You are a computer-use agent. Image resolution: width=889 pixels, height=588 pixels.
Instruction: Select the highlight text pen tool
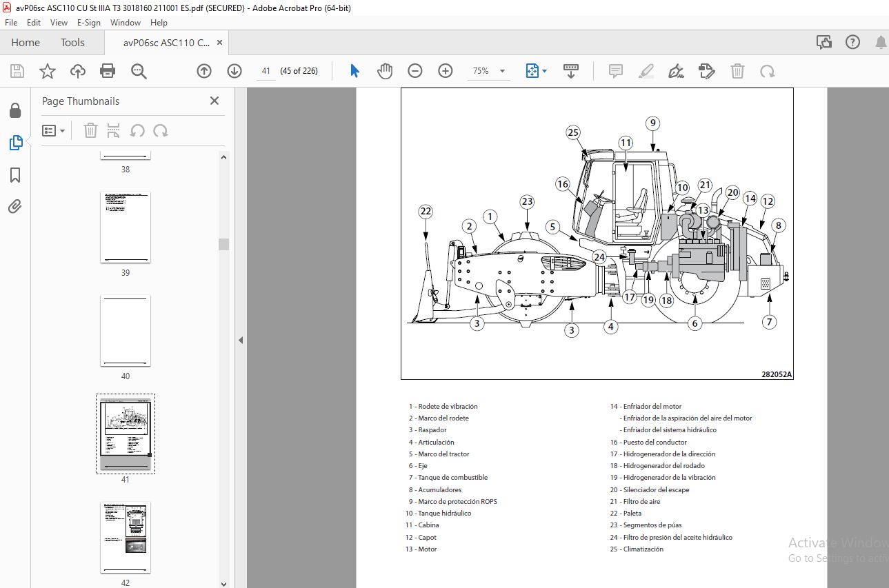[646, 71]
